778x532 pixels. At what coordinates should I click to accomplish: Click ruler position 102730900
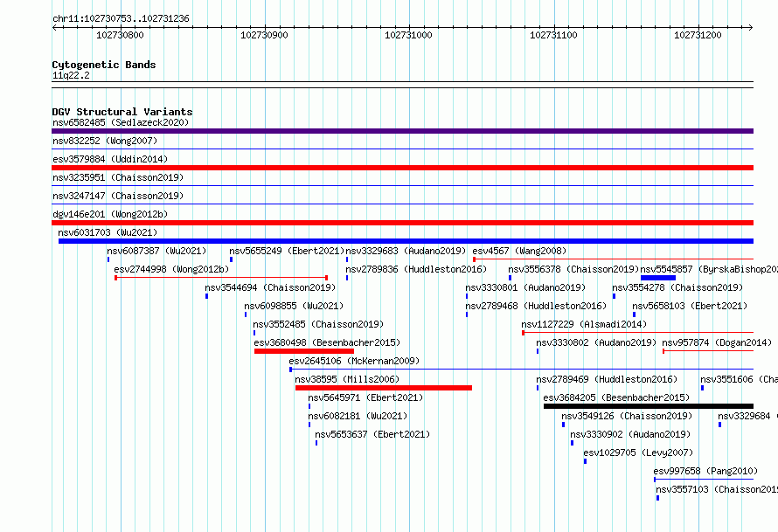[x=264, y=35]
